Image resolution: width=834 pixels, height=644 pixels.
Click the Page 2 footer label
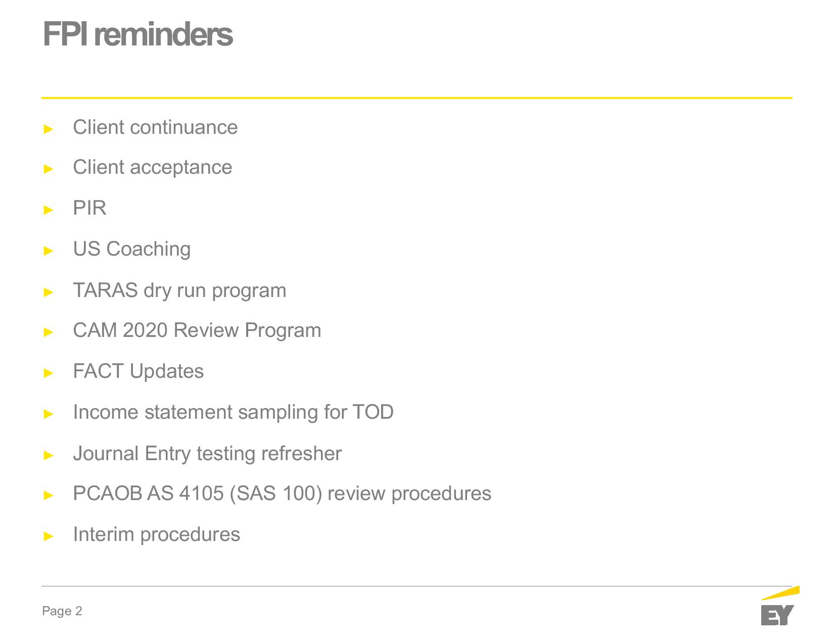(x=62, y=611)
